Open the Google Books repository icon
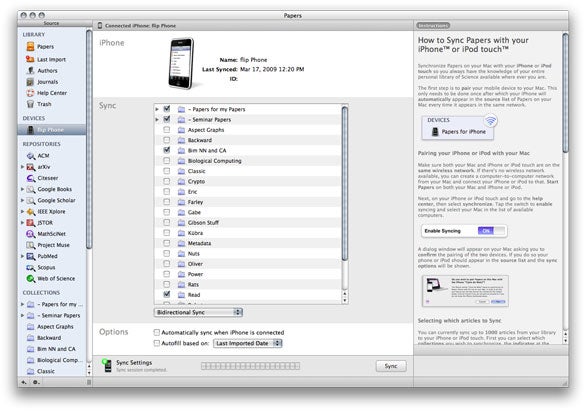586x411 pixels. [31, 189]
